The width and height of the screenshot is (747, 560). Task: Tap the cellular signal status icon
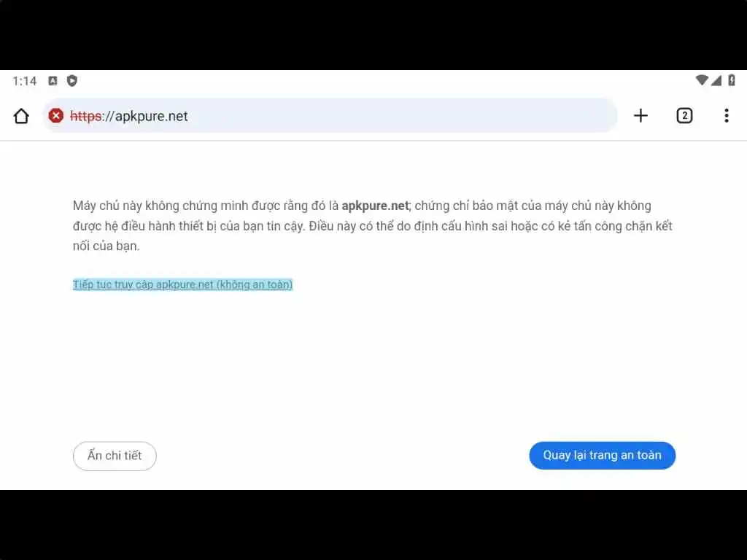click(x=716, y=80)
